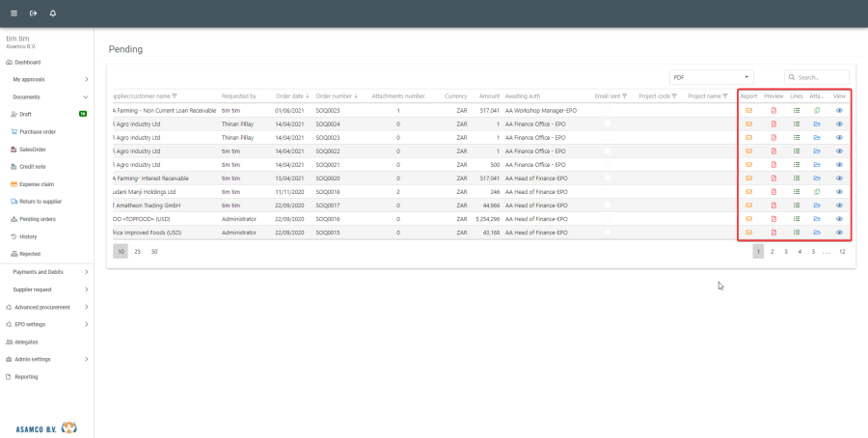This screenshot has height=438, width=868.
Task: Show Lines list icon for SOQ0023
Action: tap(796, 138)
